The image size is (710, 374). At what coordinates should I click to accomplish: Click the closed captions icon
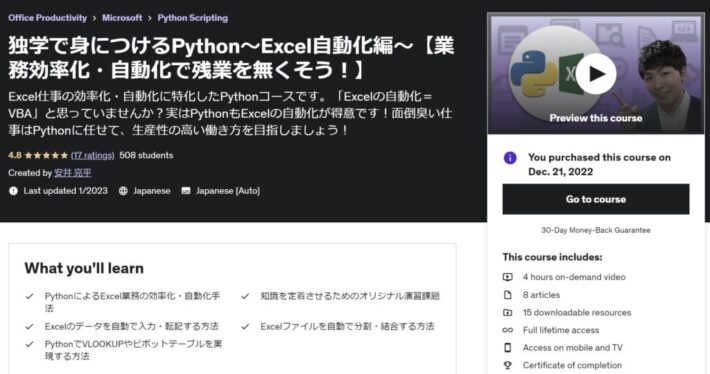[x=186, y=191]
